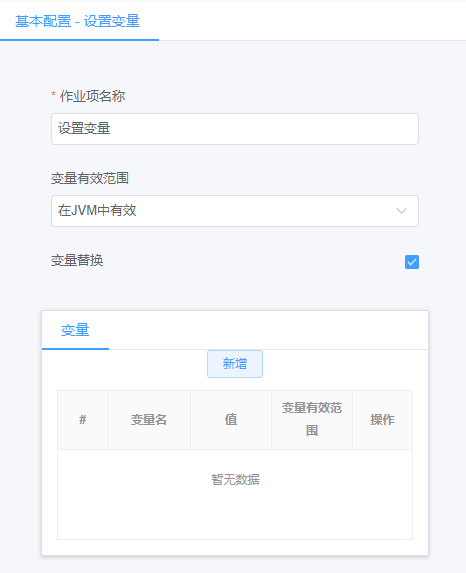Click the 操作 column header
The width and height of the screenshot is (466, 573).
pos(382,420)
